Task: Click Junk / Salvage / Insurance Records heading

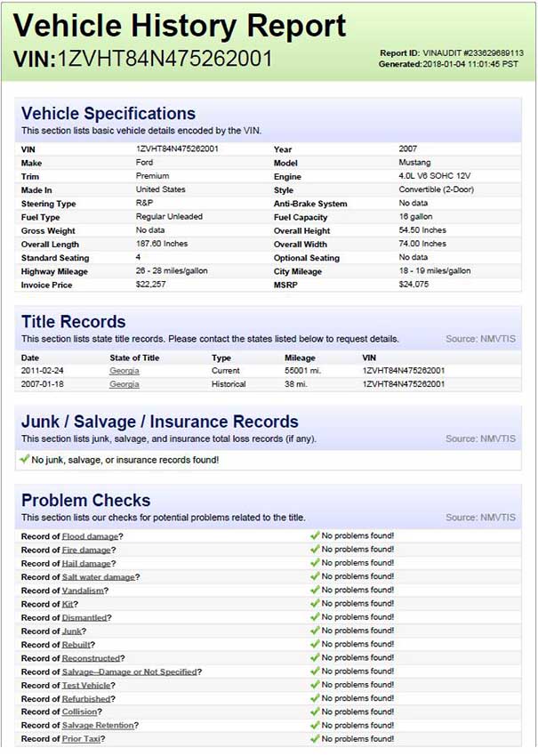Action: [159, 422]
